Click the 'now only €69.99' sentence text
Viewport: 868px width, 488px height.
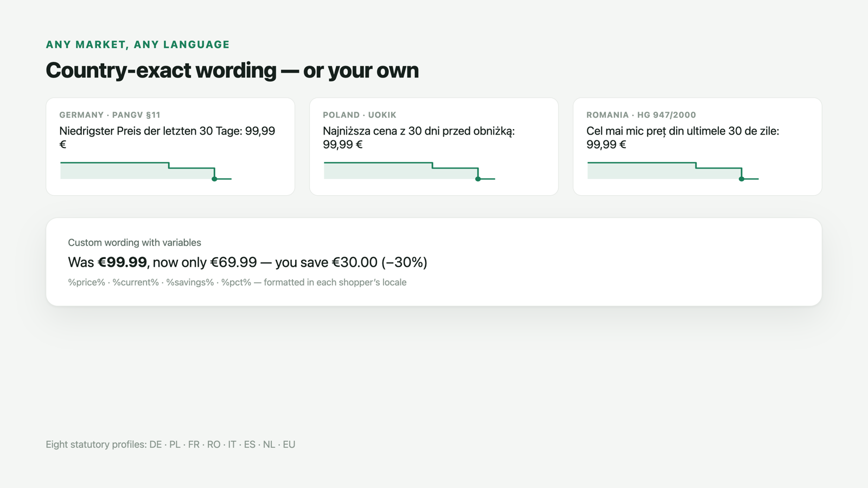205,262
